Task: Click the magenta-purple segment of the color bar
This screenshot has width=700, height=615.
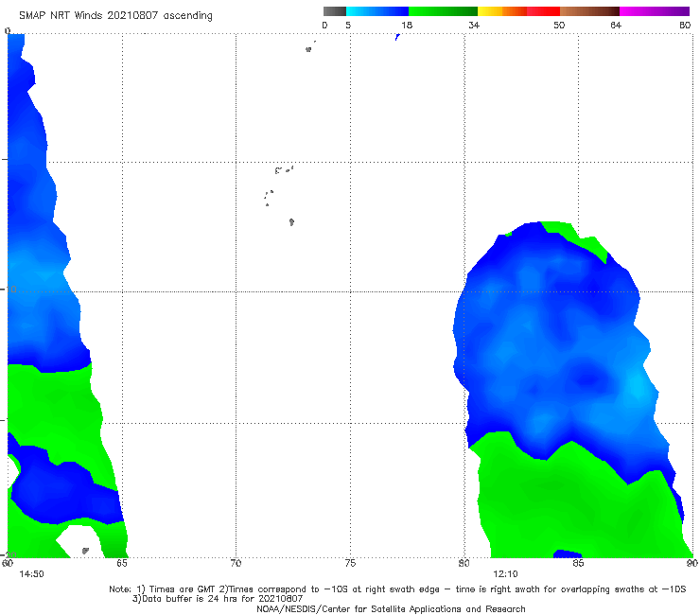Action: [655, 11]
